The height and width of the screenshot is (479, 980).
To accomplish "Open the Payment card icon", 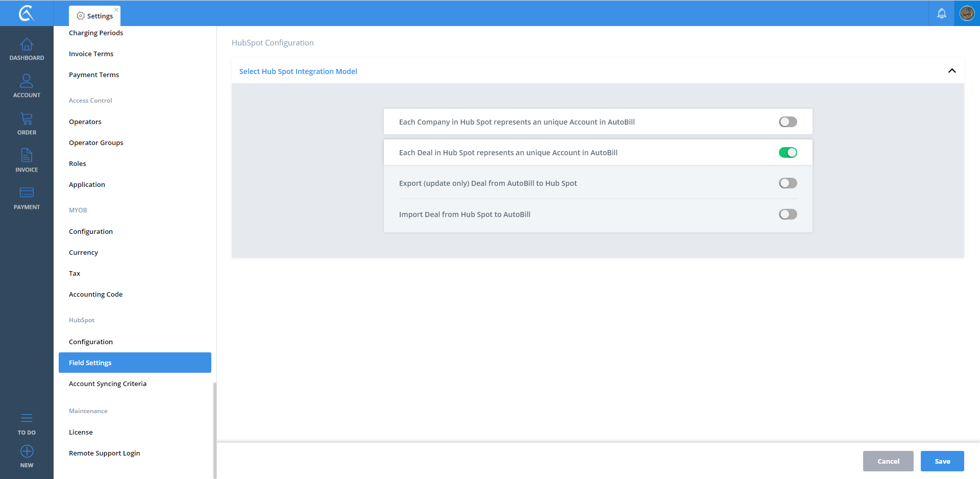I will pos(27,193).
